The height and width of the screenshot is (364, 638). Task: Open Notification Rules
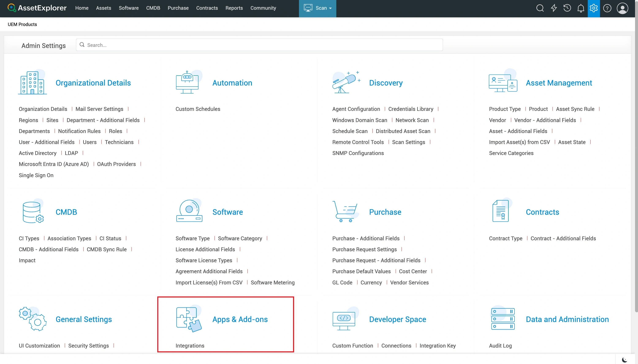[x=79, y=131]
